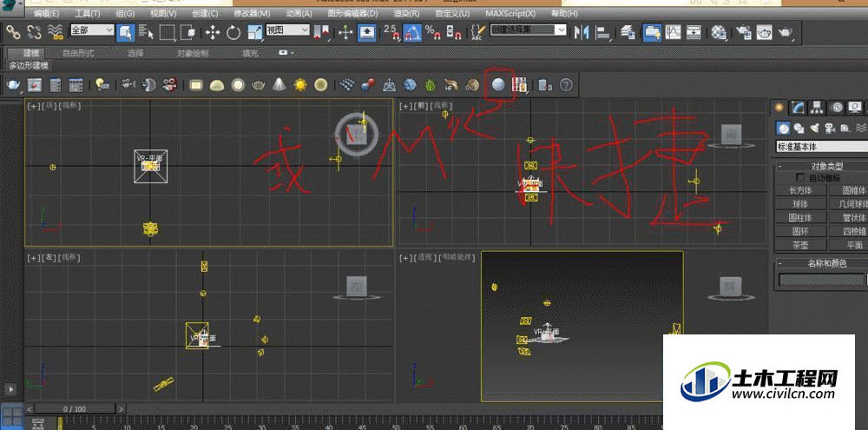Enable 自动栅格 checkbox
The width and height of the screenshot is (868, 430).
click(800, 177)
